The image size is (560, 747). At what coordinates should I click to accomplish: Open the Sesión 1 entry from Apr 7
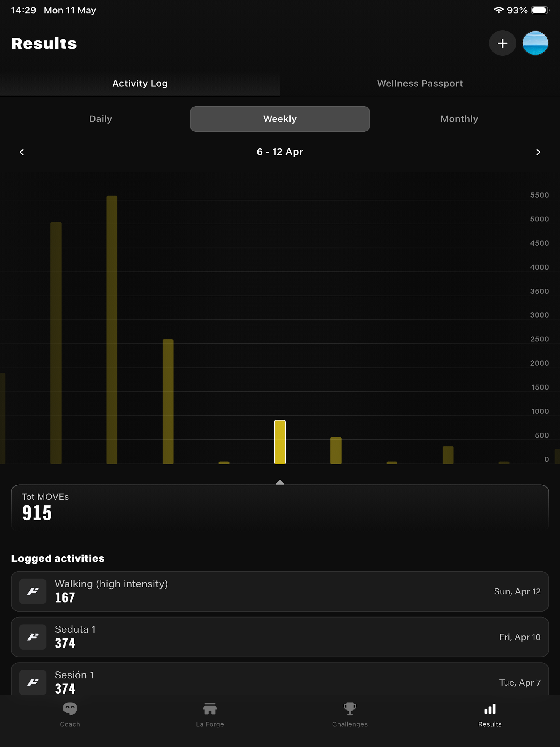click(280, 679)
